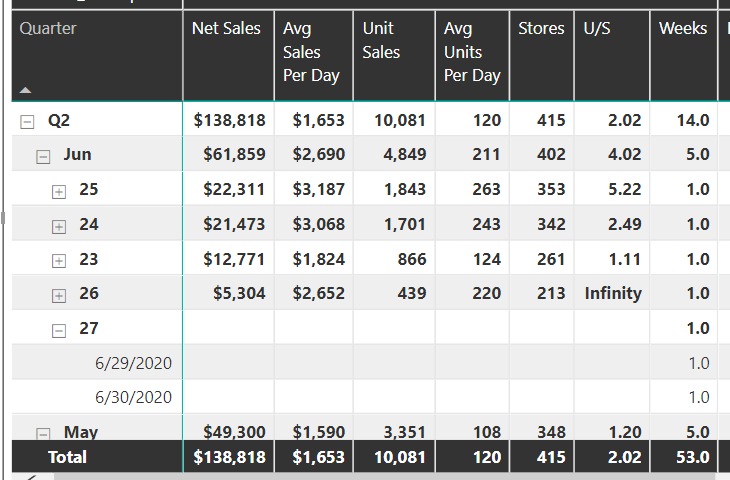Click U/S value 5.22

click(x=625, y=189)
